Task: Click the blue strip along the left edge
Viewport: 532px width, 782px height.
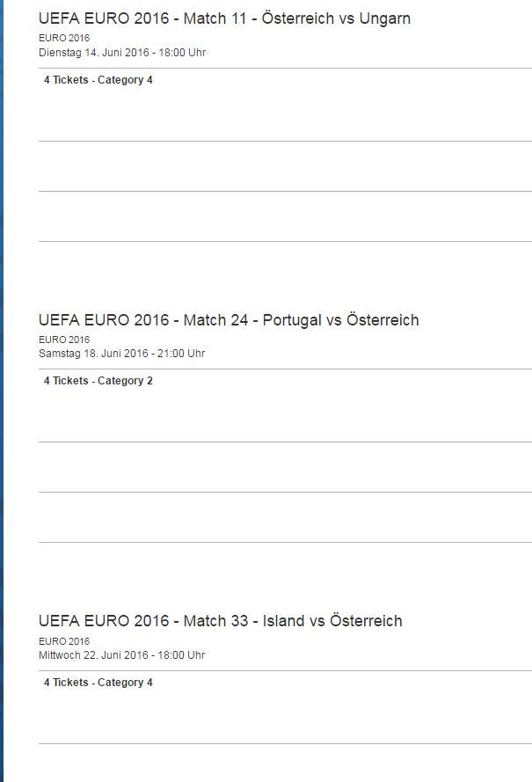Action: coord(2,391)
